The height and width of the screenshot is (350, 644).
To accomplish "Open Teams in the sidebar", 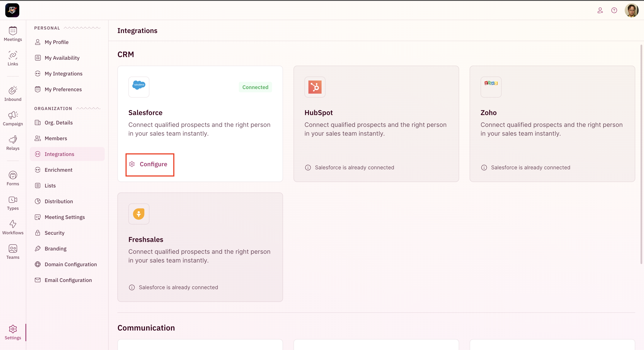I will coord(13,251).
